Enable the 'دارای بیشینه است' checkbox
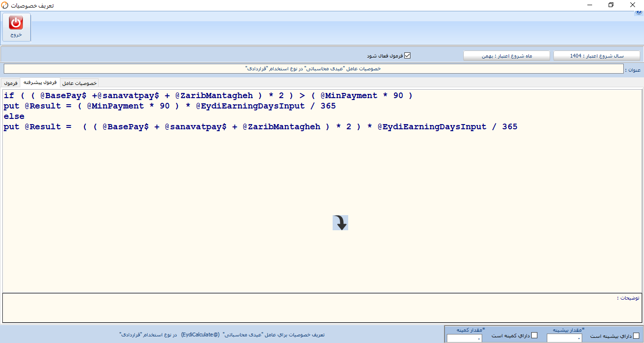Viewport: 644px width, 343px height. click(636, 336)
